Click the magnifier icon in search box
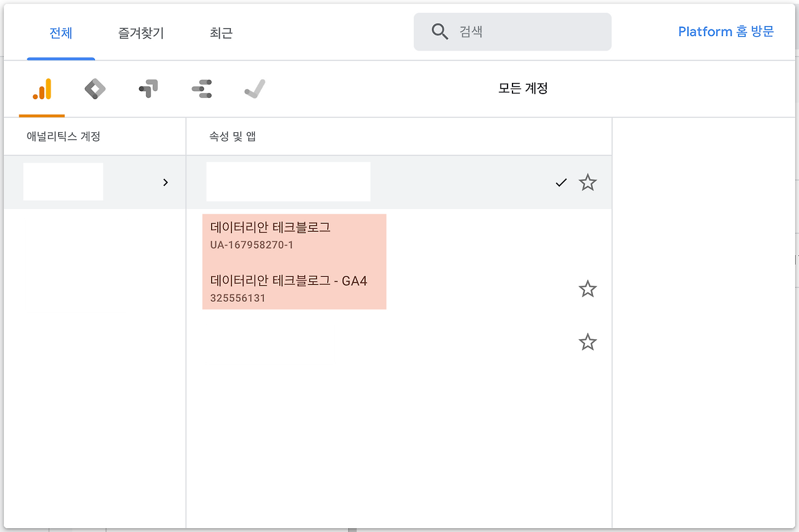 click(440, 32)
